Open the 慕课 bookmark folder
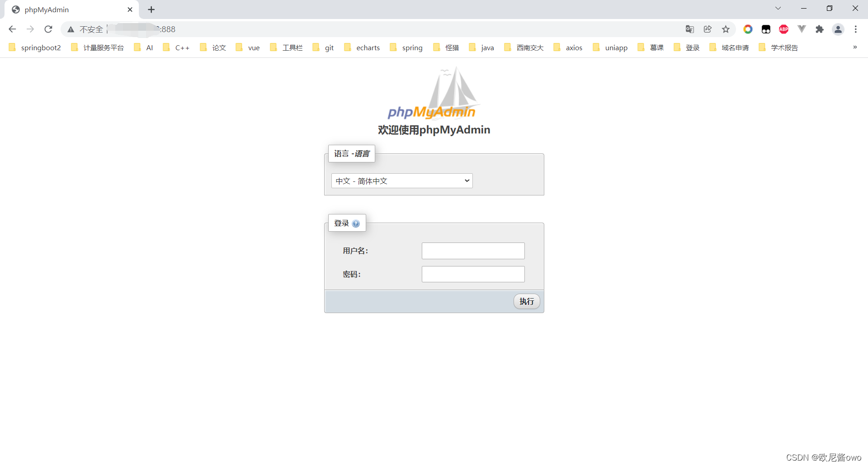Screen dimensions: 868x466 tap(651, 48)
